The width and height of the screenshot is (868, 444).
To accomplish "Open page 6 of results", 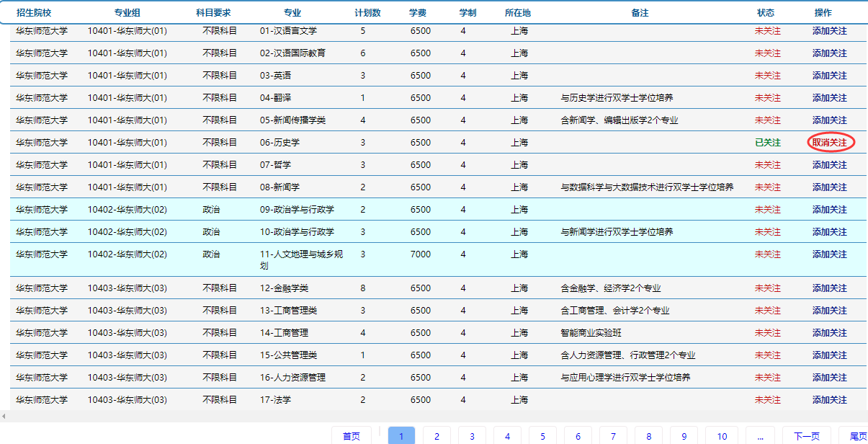I will pyautogui.click(x=578, y=436).
